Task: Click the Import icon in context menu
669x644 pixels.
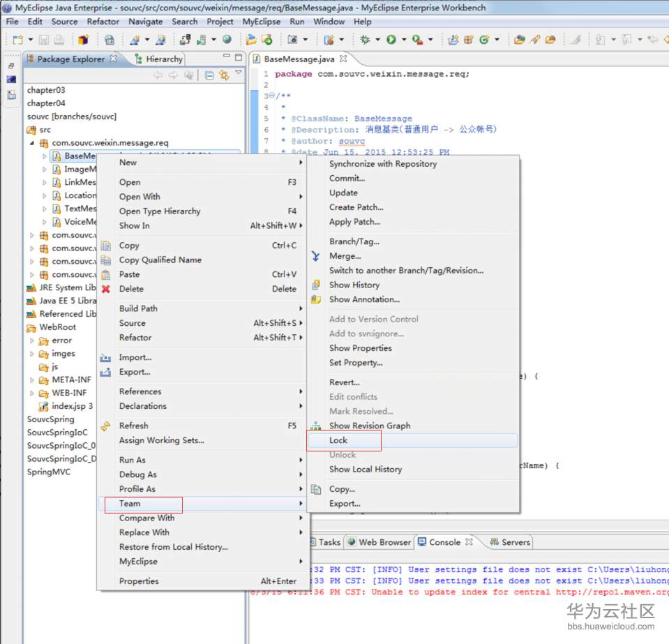Action: click(105, 358)
